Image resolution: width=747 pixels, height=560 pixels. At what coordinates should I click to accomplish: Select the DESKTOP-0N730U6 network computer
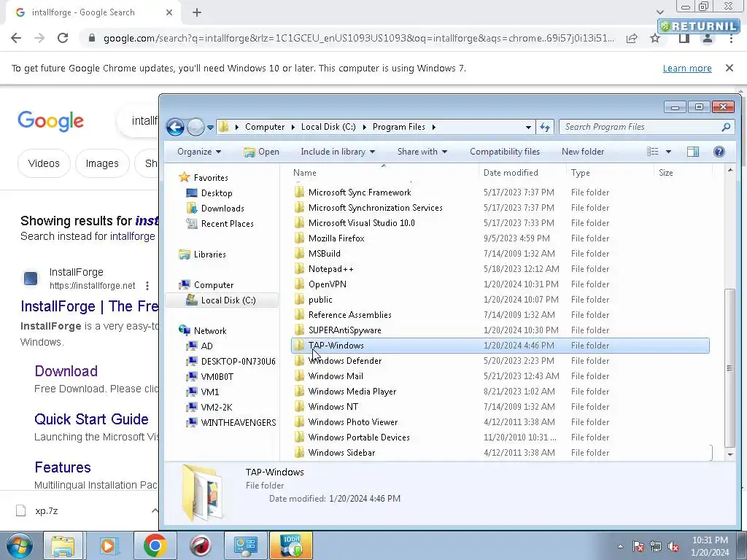(238, 361)
